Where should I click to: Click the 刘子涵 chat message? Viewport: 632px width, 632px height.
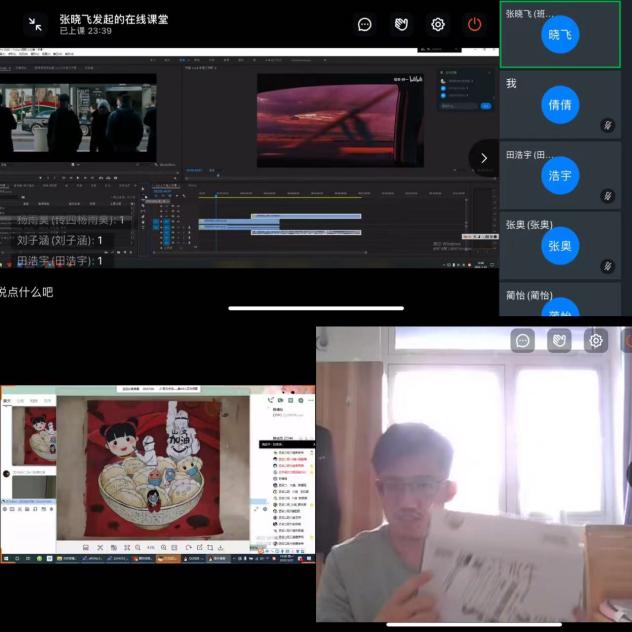(x=60, y=240)
